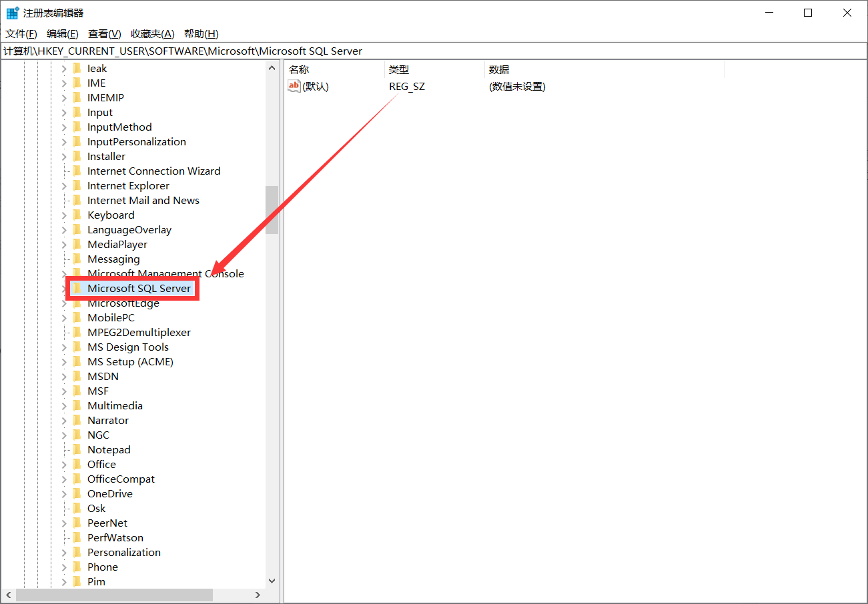Click the REG_SZ type cell
The image size is (868, 604).
click(x=407, y=86)
